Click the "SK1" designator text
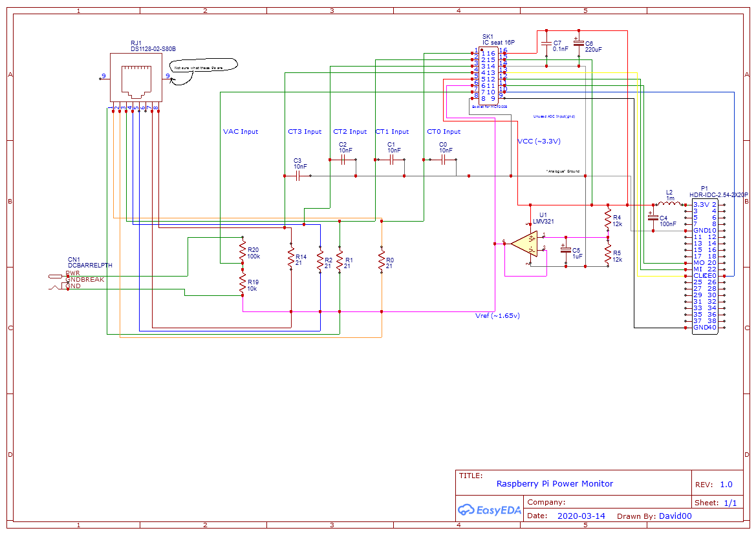Screen dimensions: 756x535 click(488, 37)
